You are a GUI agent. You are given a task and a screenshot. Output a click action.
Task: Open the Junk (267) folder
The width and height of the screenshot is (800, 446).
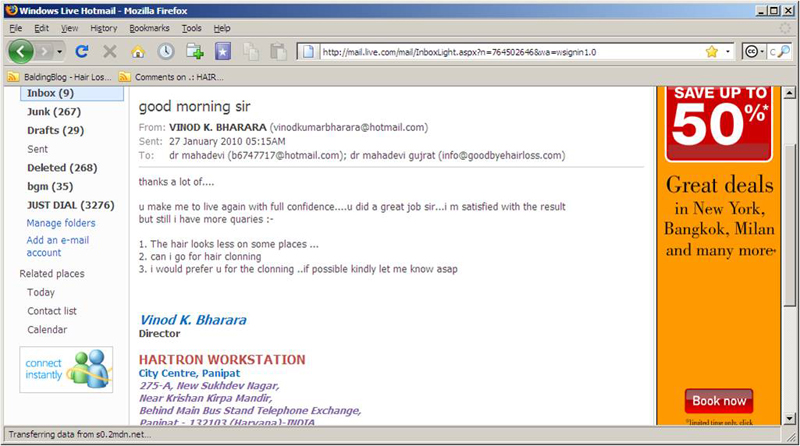pos(54,112)
